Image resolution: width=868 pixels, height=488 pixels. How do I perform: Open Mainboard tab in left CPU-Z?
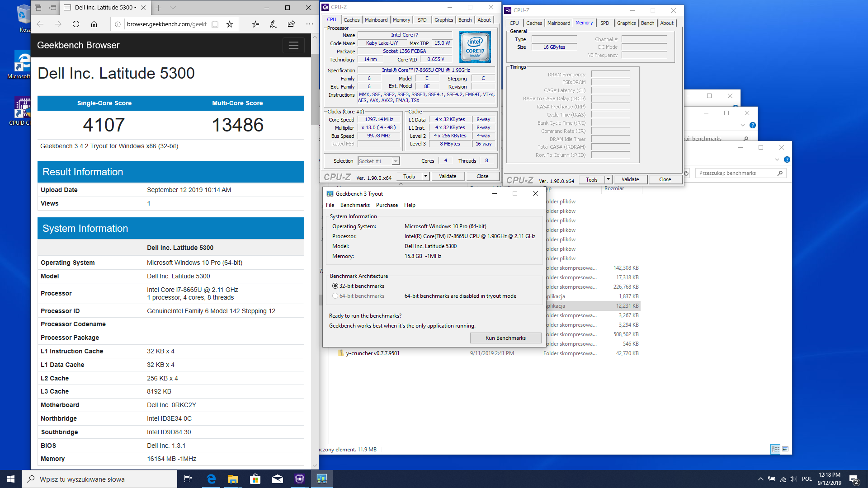coord(376,20)
